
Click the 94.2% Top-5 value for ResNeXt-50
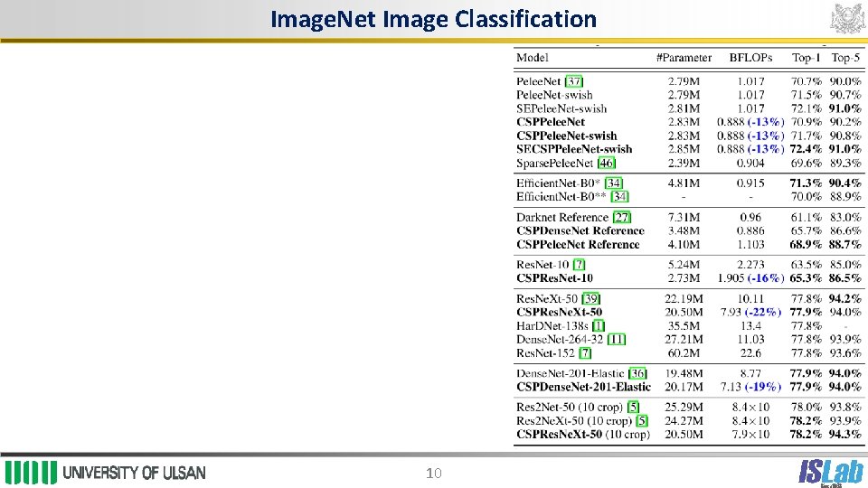845,299
